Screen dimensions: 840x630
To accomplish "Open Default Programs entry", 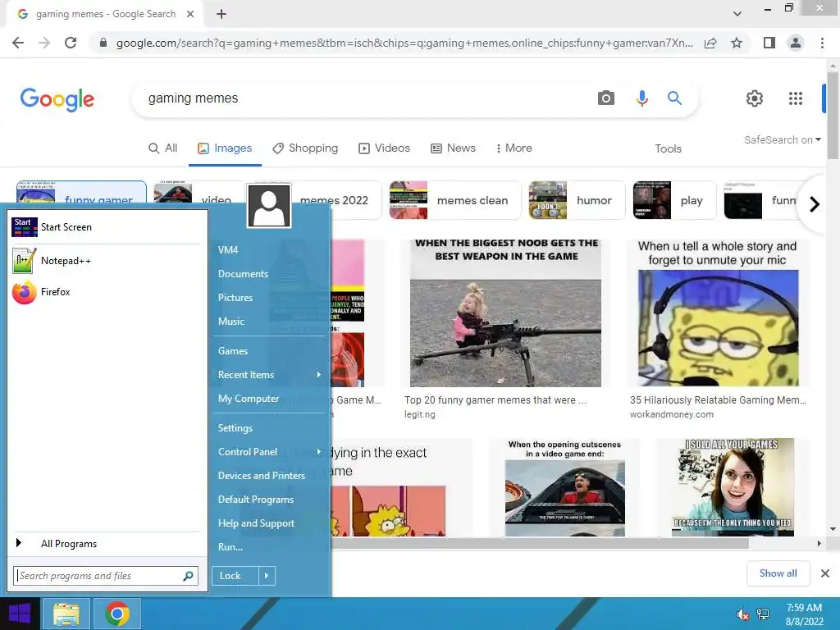I will [256, 500].
